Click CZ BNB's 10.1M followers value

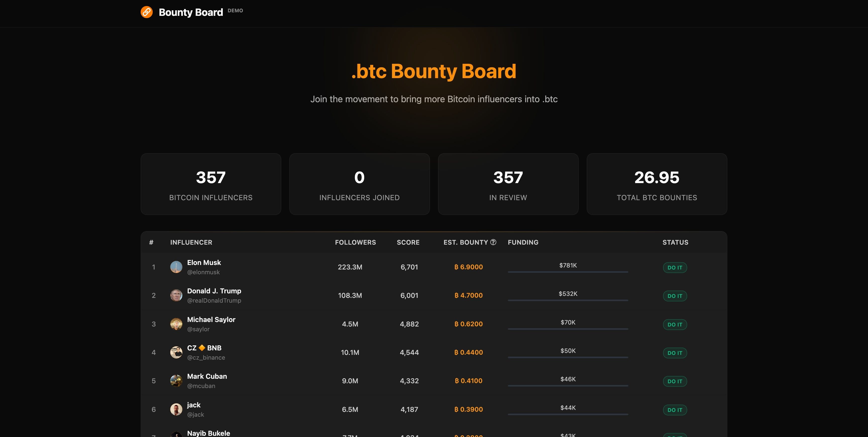(350, 352)
